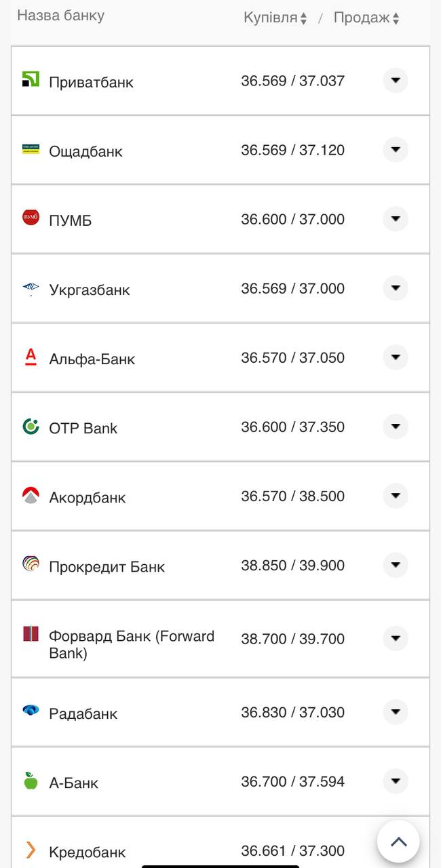Image resolution: width=441 pixels, height=868 pixels.
Task: Click the green OTP Bank logo
Action: click(x=31, y=427)
